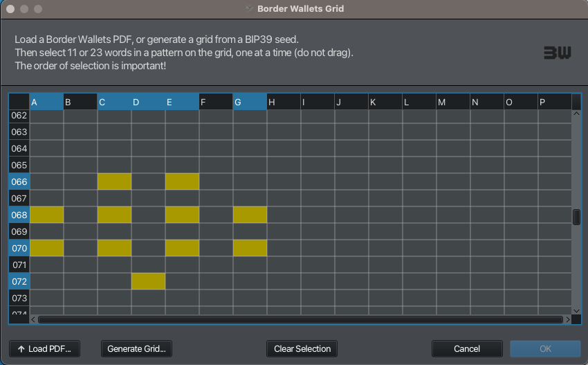
Task: Click the vertical scrollbar down arrow
Action: [x=576, y=311]
